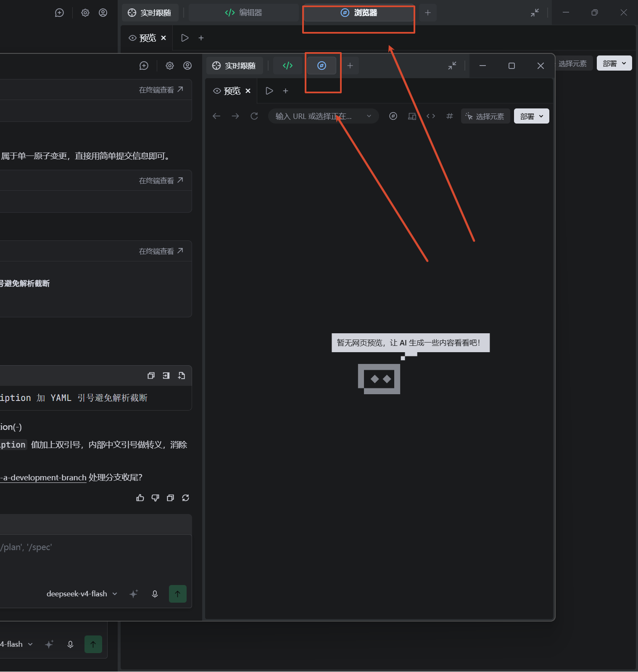
Task: Click the run play icon beside background window's 预览 tab
Action: point(185,38)
